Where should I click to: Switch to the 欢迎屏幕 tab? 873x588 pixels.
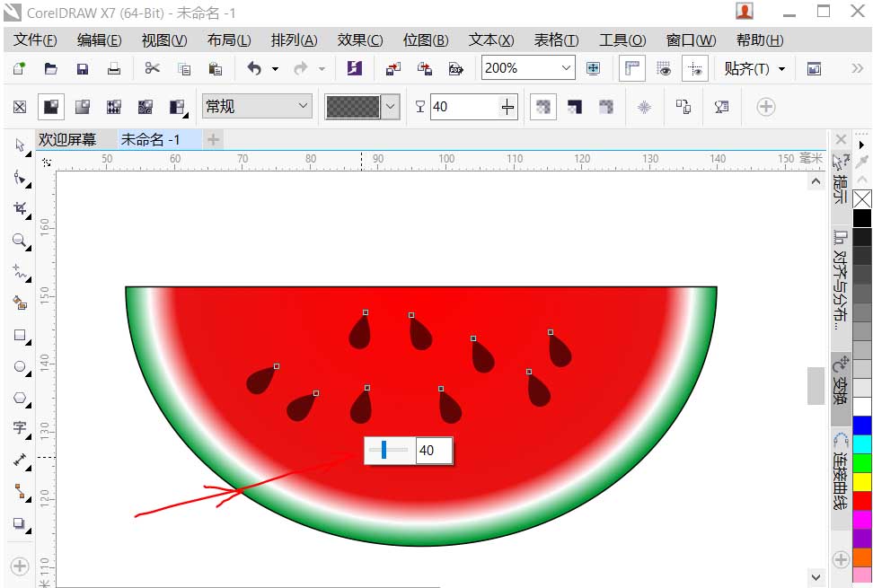pos(67,139)
